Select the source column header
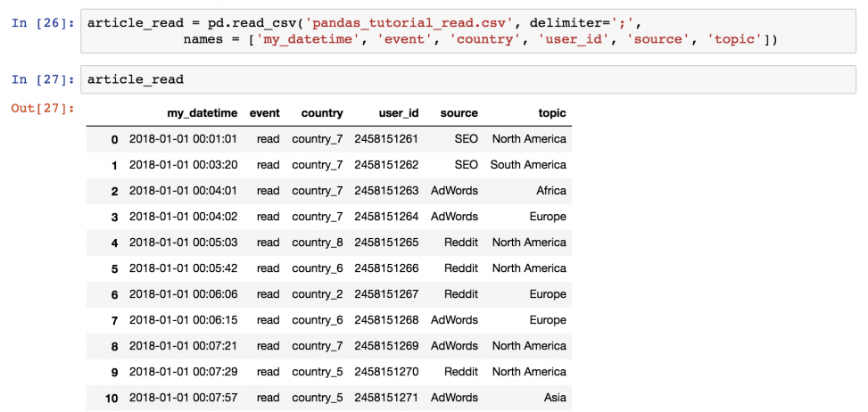The height and width of the screenshot is (412, 868). point(459,113)
